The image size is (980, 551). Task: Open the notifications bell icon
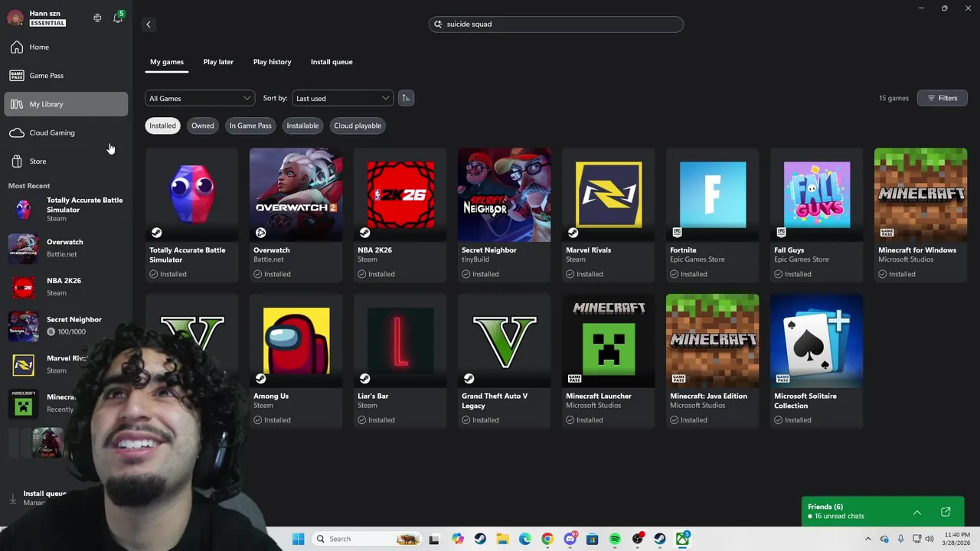[118, 18]
